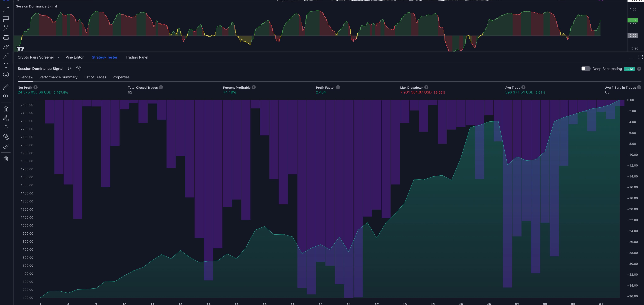The height and width of the screenshot is (305, 644).
Task: Click the green 0.59 indicator value label
Action: click(633, 20)
